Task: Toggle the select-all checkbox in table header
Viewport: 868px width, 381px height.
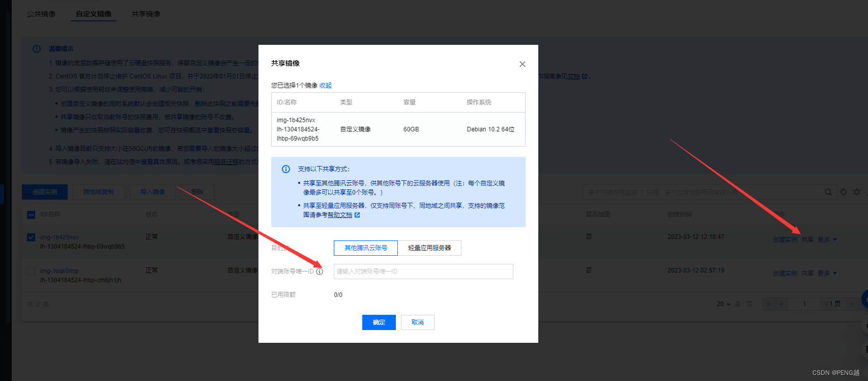Action: pyautogui.click(x=31, y=215)
